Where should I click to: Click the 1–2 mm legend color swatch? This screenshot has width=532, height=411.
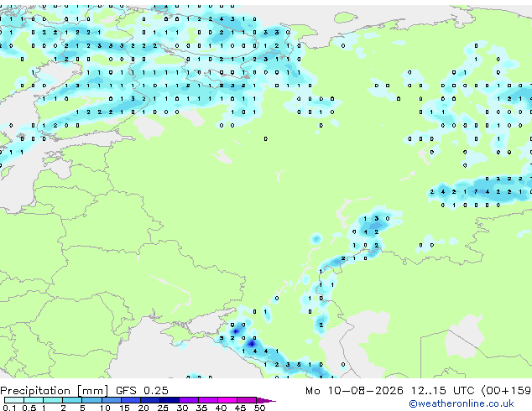point(53,400)
